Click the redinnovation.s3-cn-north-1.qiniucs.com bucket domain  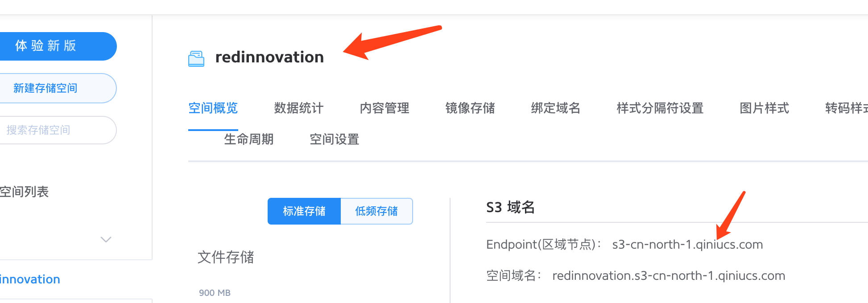click(x=669, y=276)
